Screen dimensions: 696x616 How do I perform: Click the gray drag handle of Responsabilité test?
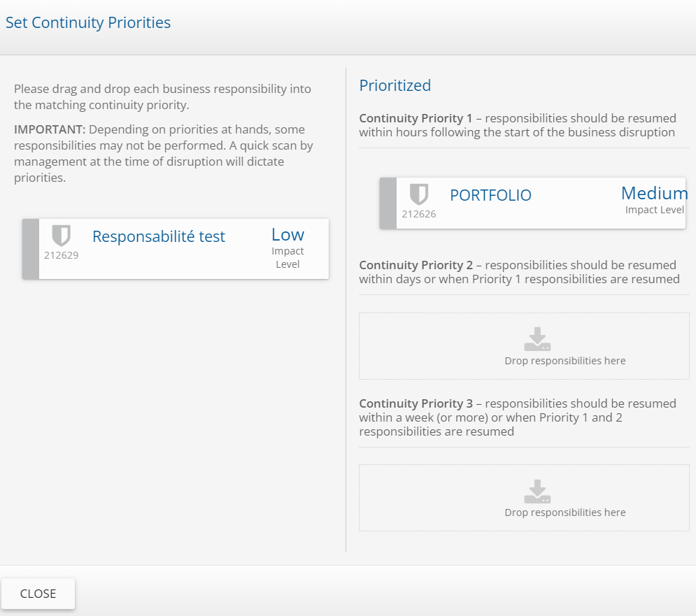[31, 249]
